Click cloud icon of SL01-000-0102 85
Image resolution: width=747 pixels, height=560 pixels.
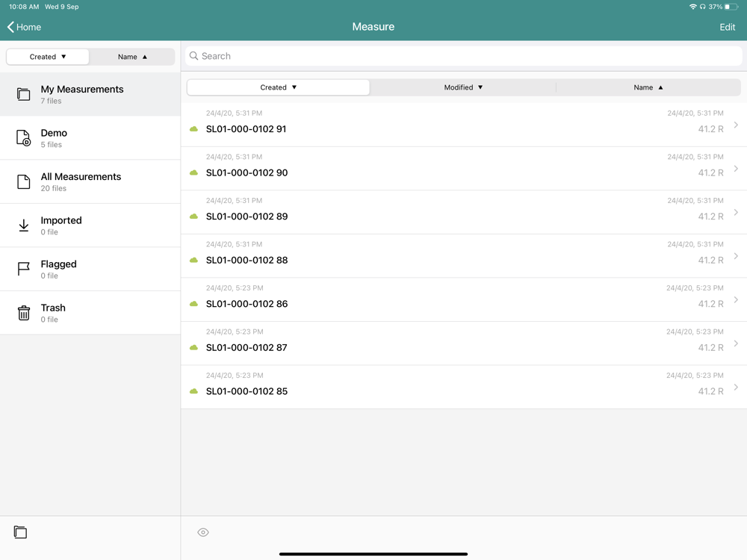pos(194,391)
